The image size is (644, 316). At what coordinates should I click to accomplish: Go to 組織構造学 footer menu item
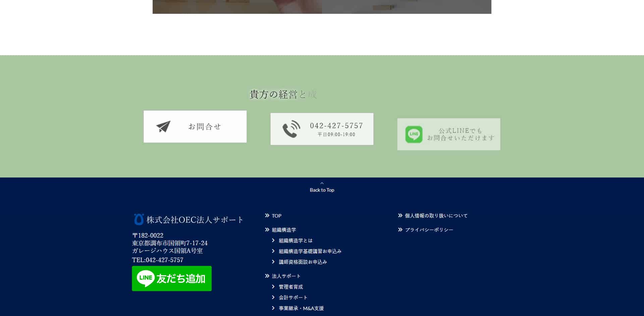click(x=284, y=230)
